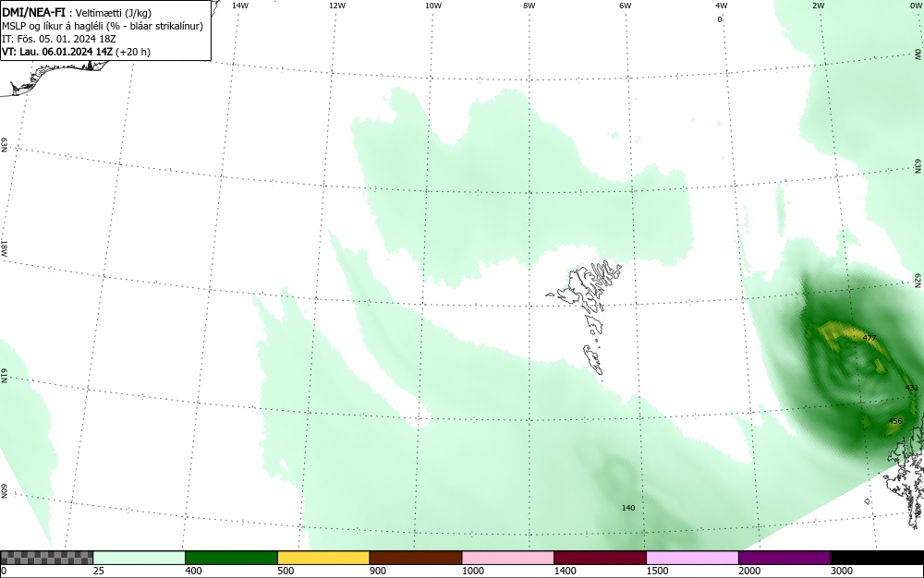Pick the light pink 1000–1400 legend swatch

(508, 558)
